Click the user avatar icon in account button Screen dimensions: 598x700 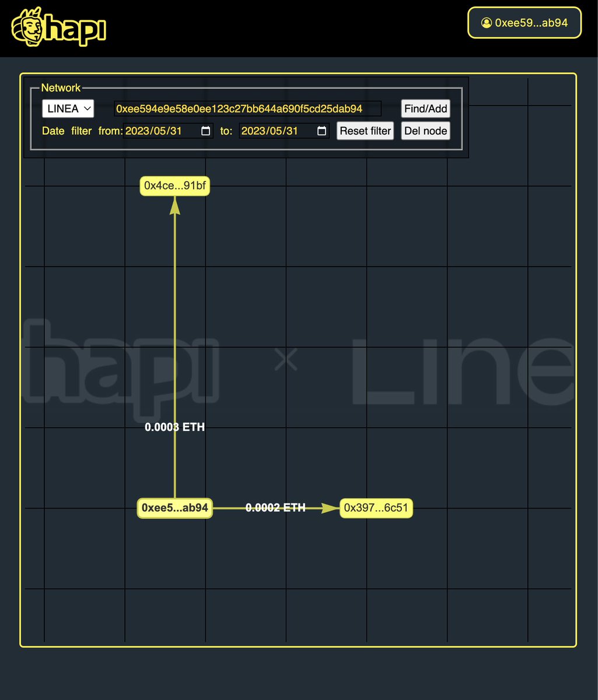click(x=486, y=23)
